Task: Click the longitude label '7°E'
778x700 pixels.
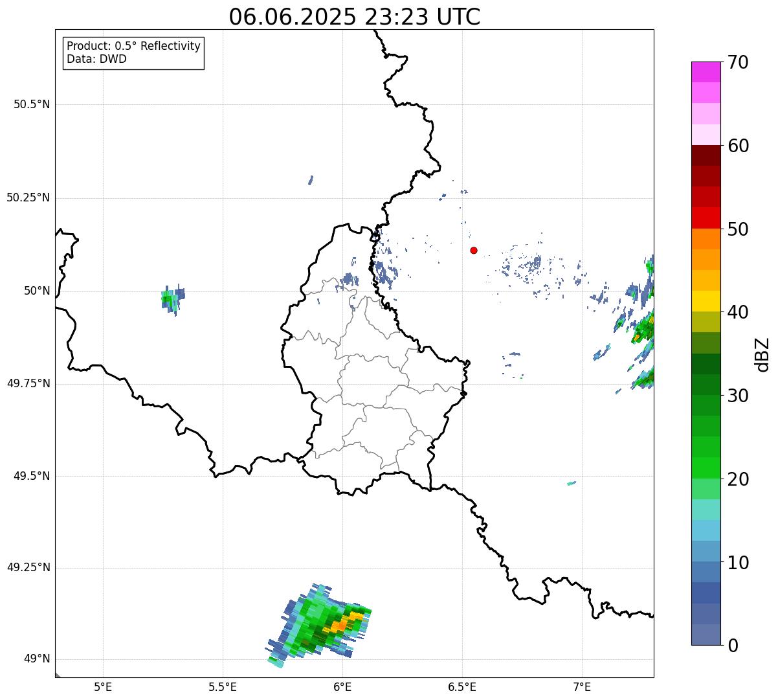Action: [582, 687]
